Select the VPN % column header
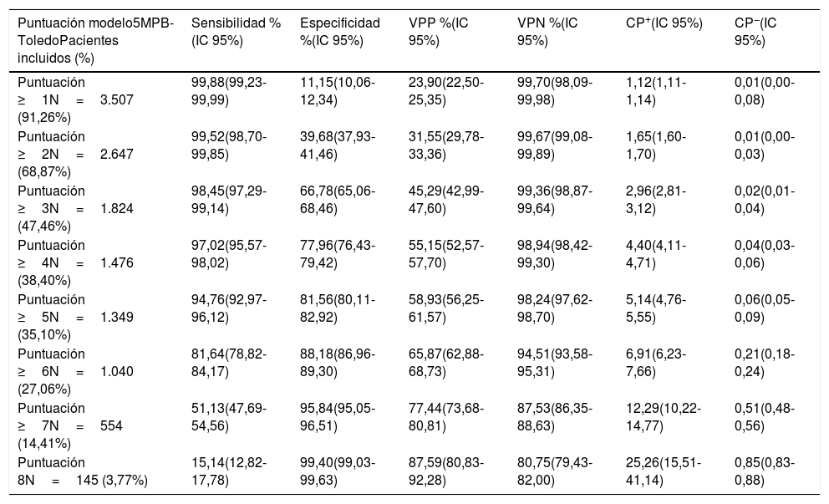 click(548, 31)
